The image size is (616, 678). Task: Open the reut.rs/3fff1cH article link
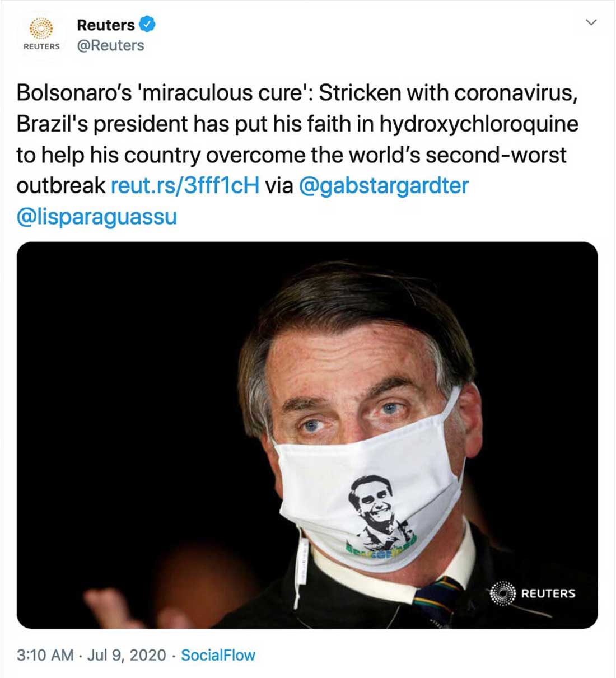[185, 185]
